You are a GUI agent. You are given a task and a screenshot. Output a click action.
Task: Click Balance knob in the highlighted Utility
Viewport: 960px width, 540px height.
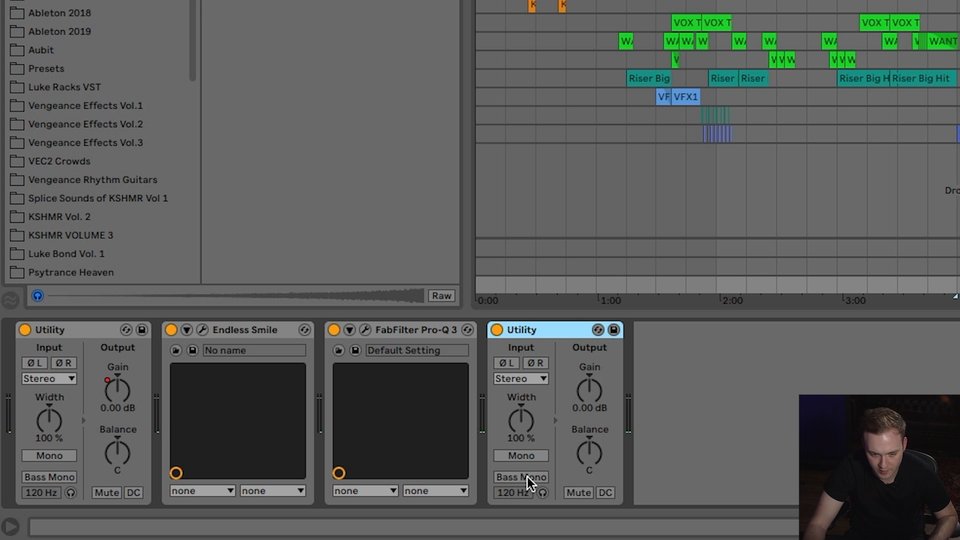click(589, 452)
